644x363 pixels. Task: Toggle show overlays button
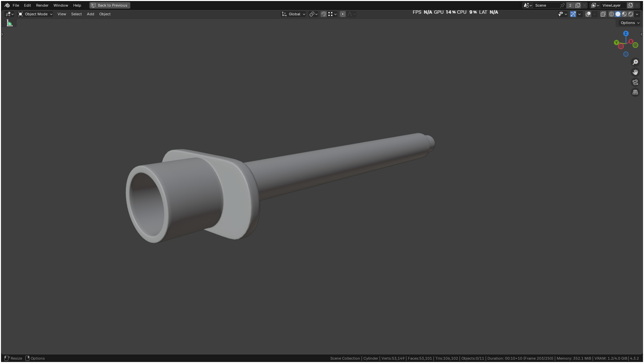[588, 14]
